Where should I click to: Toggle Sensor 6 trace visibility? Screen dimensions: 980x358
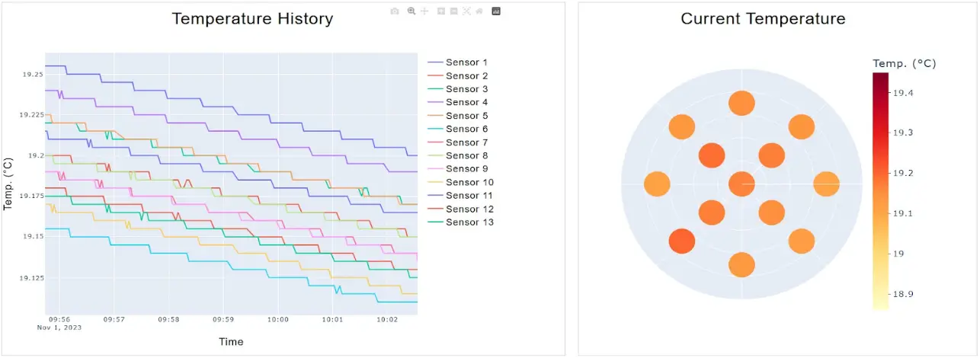pyautogui.click(x=466, y=129)
